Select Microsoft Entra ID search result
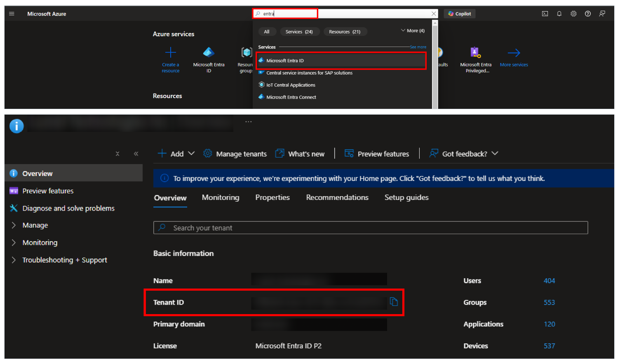 tap(285, 61)
